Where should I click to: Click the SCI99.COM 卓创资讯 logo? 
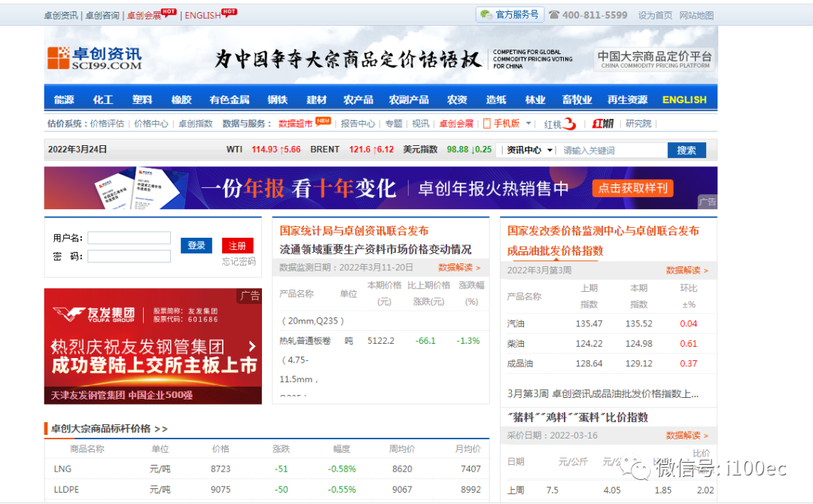[94, 58]
